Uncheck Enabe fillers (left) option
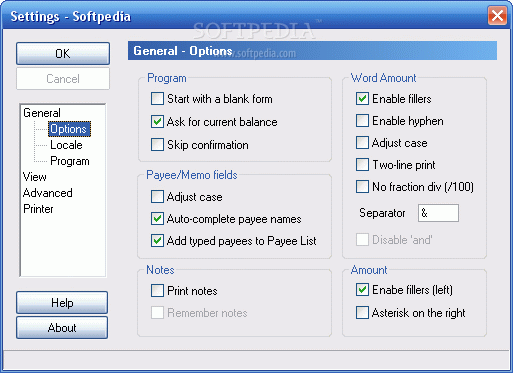Viewport: 513px width, 373px height. tap(362, 290)
